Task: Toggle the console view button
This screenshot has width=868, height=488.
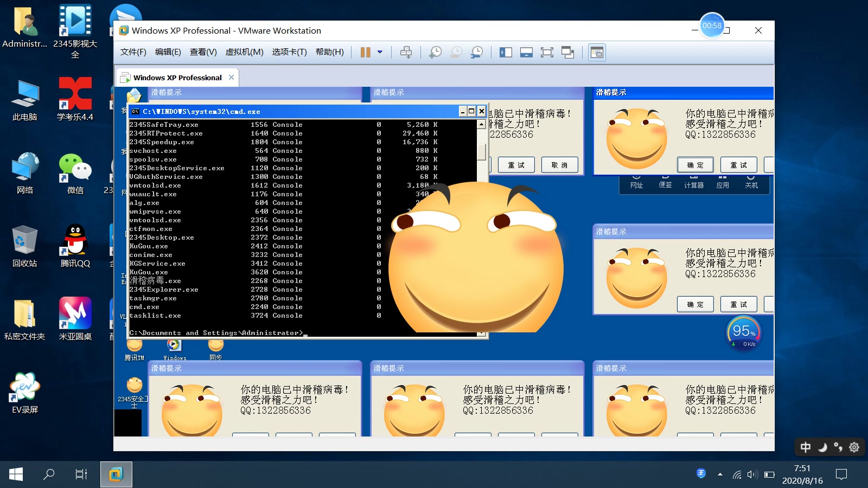Action: click(597, 52)
